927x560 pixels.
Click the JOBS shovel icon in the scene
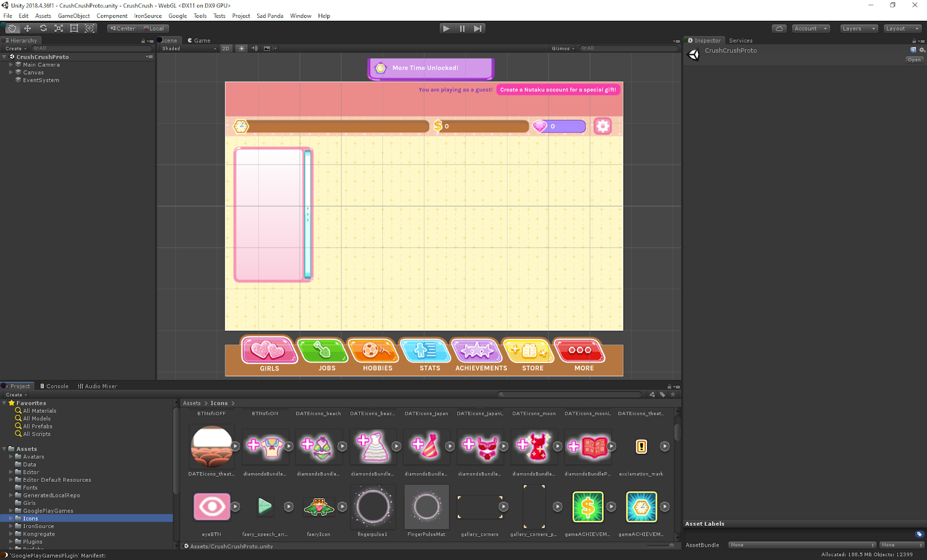tap(322, 350)
